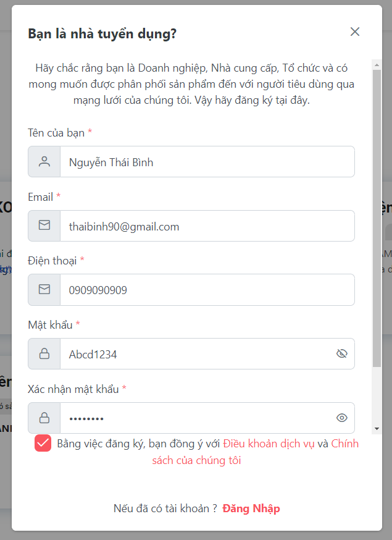Click the scrollbar up arrow in dialog

377,65
